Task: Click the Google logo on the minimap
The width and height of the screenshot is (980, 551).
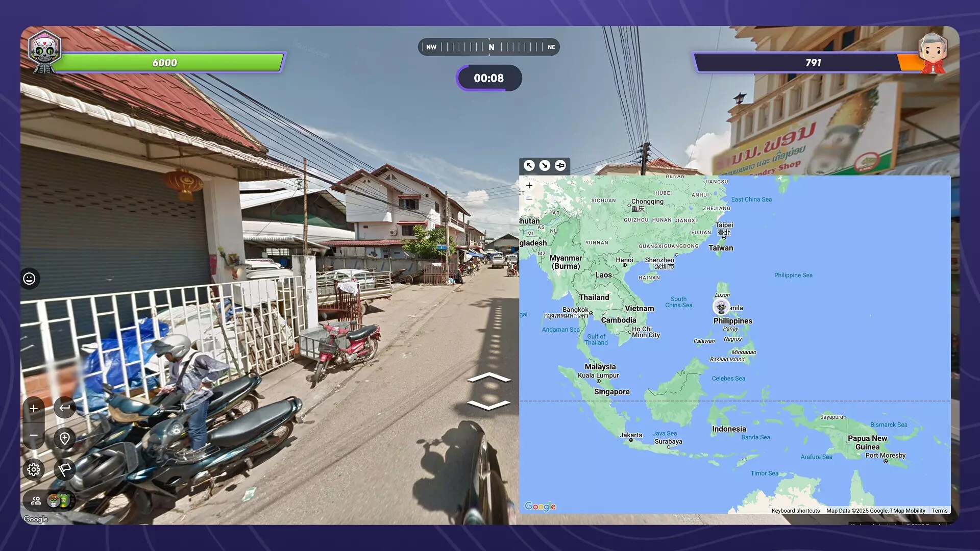Action: [540, 506]
